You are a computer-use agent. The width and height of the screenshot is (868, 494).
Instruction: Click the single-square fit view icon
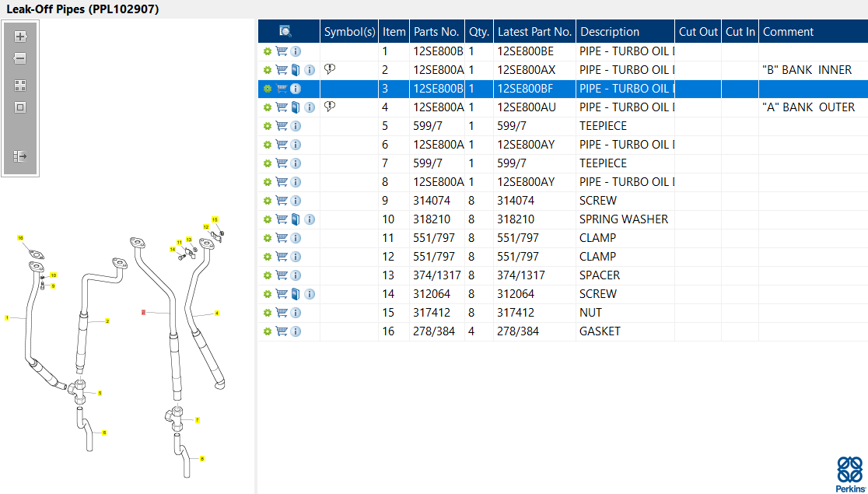tap(20, 107)
